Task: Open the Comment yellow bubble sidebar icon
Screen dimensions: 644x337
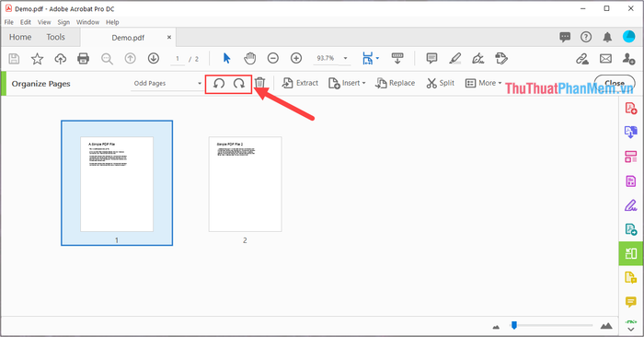Action: pyautogui.click(x=631, y=302)
